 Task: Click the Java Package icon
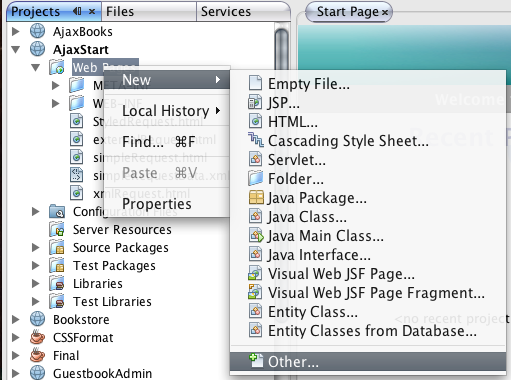click(x=256, y=197)
